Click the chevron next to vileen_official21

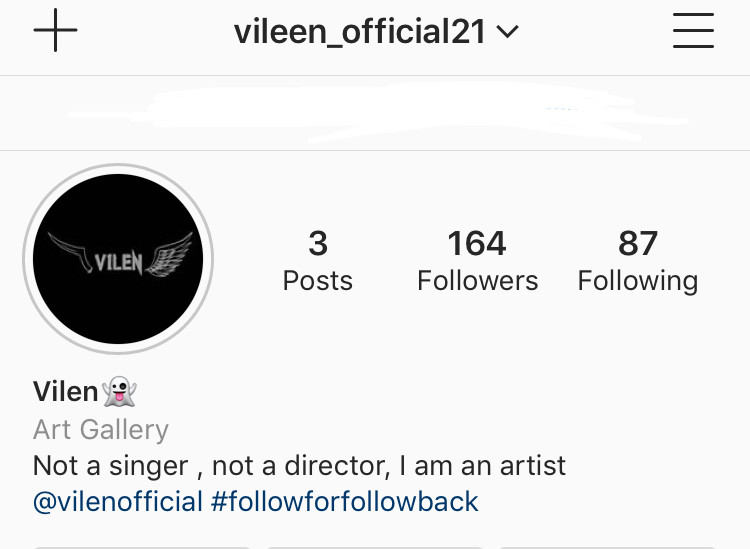point(507,32)
